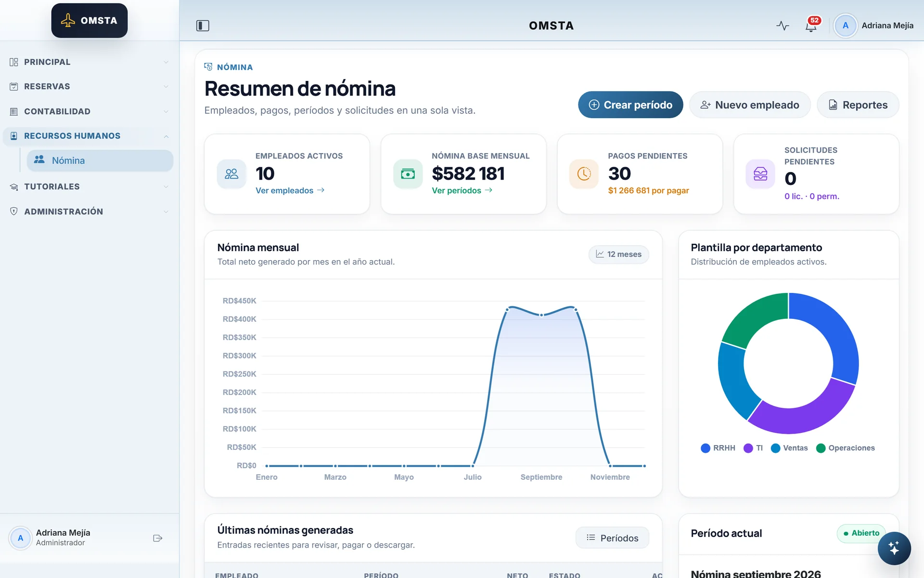The height and width of the screenshot is (578, 924).
Task: Open the Tutoriales menu label
Action: pos(52,186)
